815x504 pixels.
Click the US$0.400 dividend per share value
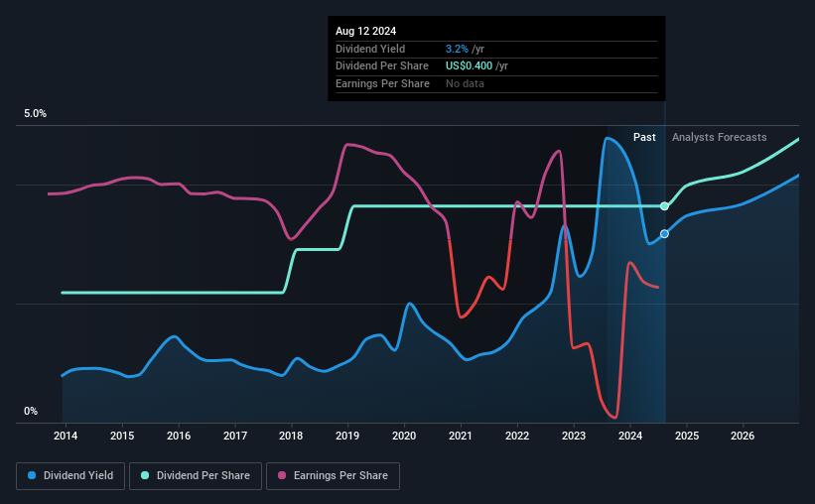coord(469,66)
